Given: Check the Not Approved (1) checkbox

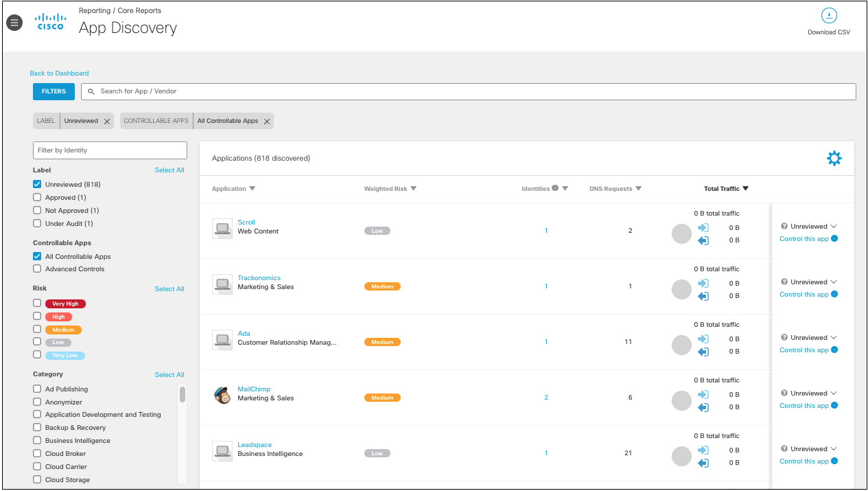Looking at the screenshot, I should click(37, 210).
